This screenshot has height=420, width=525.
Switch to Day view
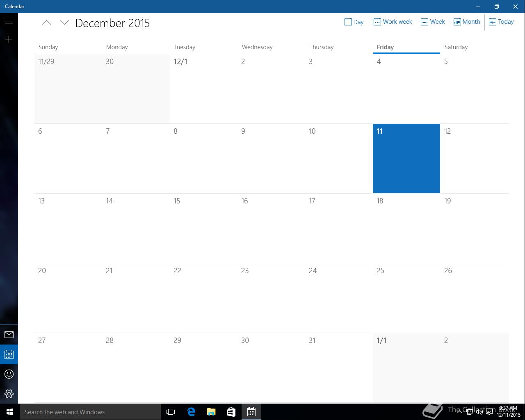click(x=354, y=22)
